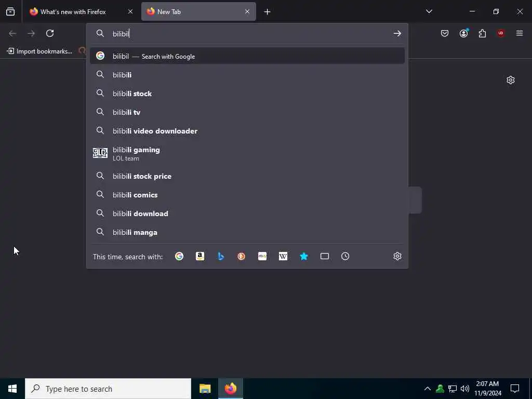Image resolution: width=532 pixels, height=399 pixels.
Task: Open Save to Pocket icon
Action: coord(445,33)
